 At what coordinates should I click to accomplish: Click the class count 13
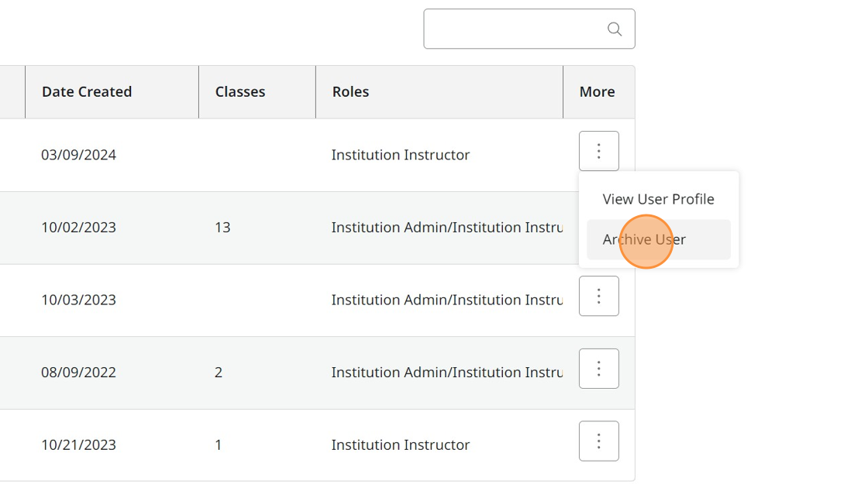[222, 228]
